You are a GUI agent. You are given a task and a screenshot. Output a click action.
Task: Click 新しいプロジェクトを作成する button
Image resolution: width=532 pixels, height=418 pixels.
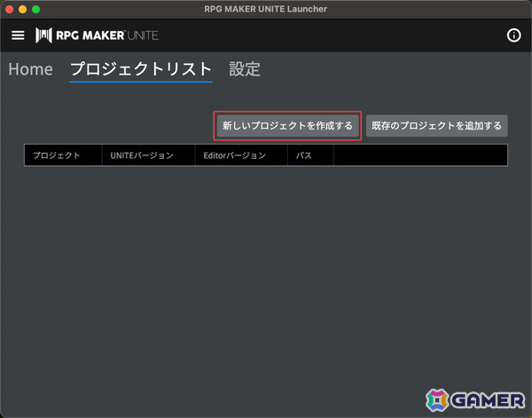pos(287,126)
